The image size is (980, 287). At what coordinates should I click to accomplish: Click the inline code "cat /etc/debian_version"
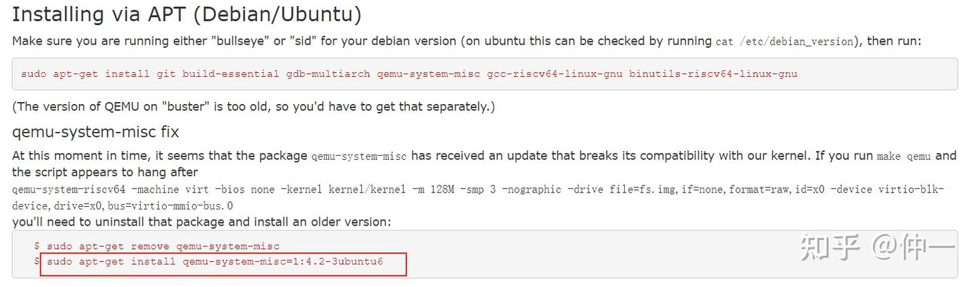[x=785, y=41]
